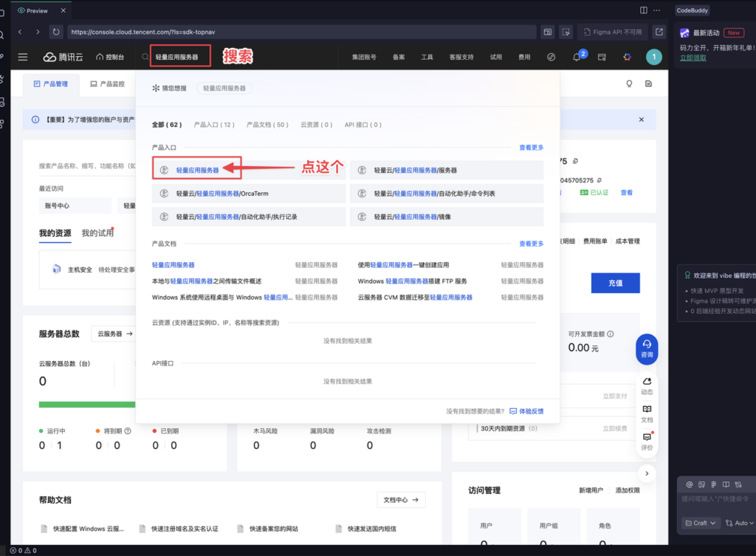Click the @ mention icon in CodeBuddy
The height and width of the screenshot is (556, 756).
click(x=690, y=484)
